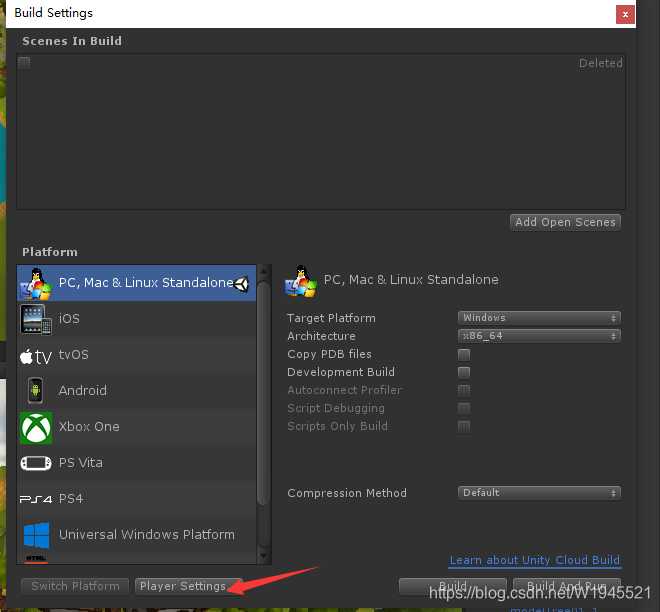
Task: Open the Target Platform dropdown
Action: click(539, 318)
